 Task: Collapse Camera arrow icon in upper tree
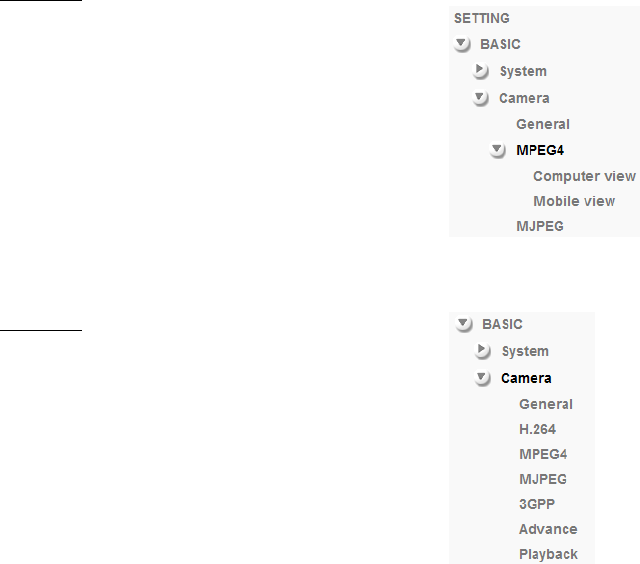[481, 98]
